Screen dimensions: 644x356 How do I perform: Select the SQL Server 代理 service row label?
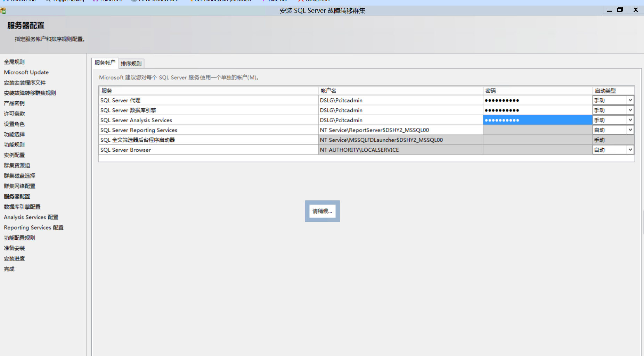[120, 100]
